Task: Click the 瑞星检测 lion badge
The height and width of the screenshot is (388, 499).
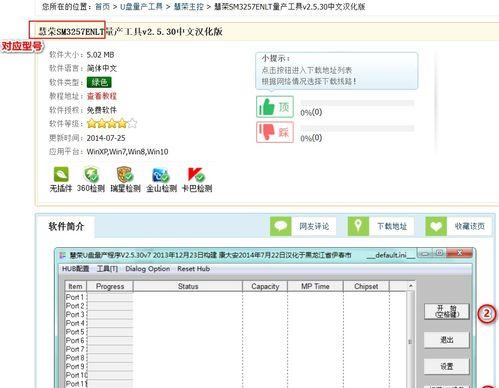Action: click(x=125, y=175)
